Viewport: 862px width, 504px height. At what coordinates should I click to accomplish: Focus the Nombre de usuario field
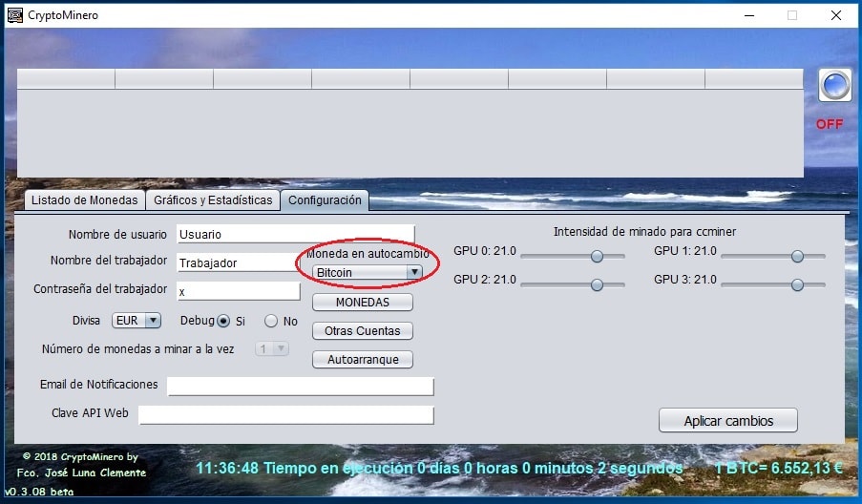295,234
